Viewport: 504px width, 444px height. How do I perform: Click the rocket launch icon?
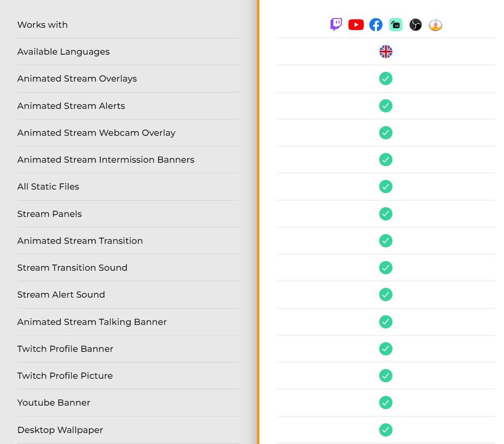click(x=435, y=25)
